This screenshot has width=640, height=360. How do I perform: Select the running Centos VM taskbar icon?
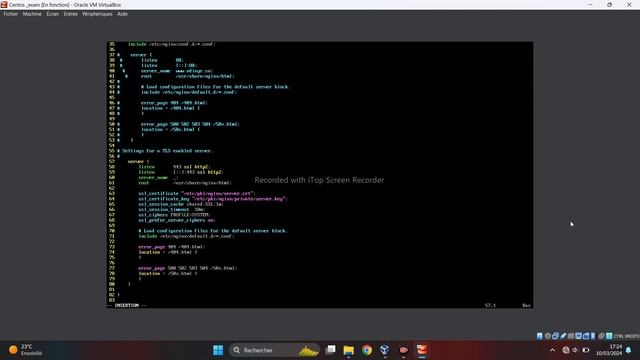[x=422, y=350]
